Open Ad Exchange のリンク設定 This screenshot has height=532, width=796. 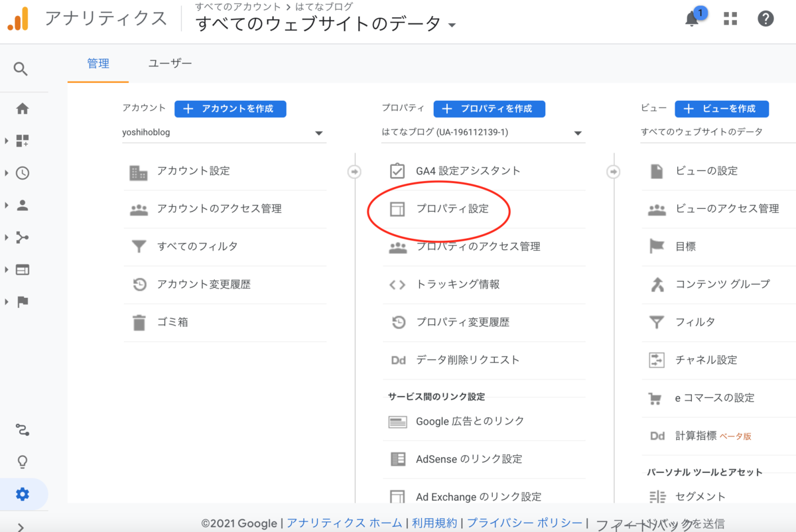(x=479, y=497)
